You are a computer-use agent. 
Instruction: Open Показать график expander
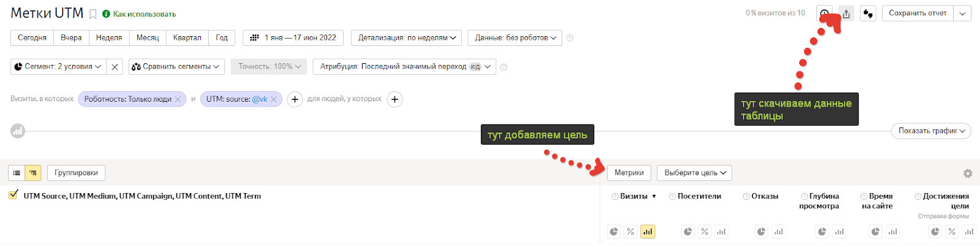(931, 131)
